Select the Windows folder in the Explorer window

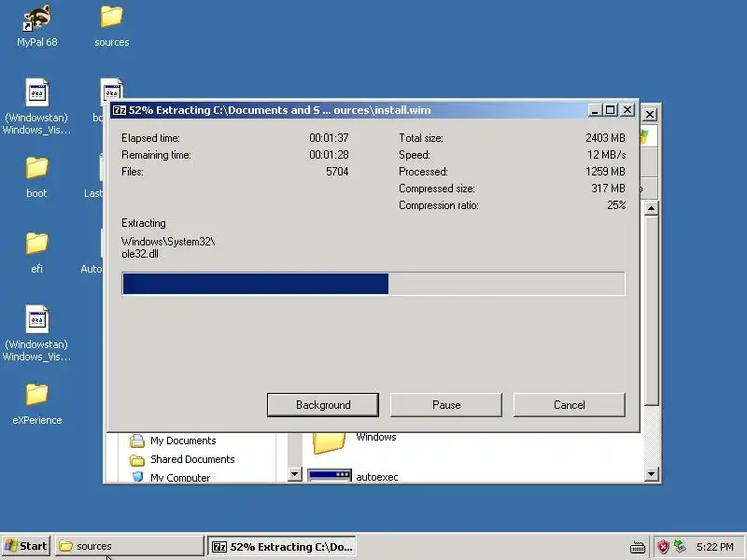(355, 441)
